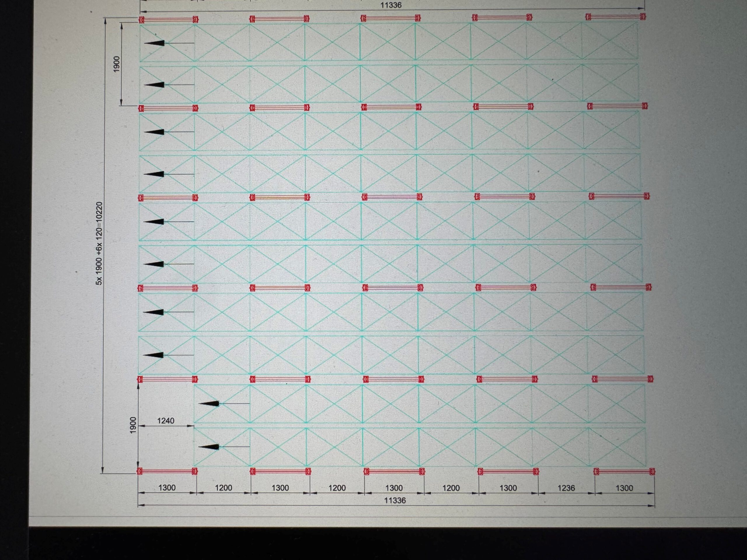
Task: Select the bottom-right red beam
Action: pos(624,471)
